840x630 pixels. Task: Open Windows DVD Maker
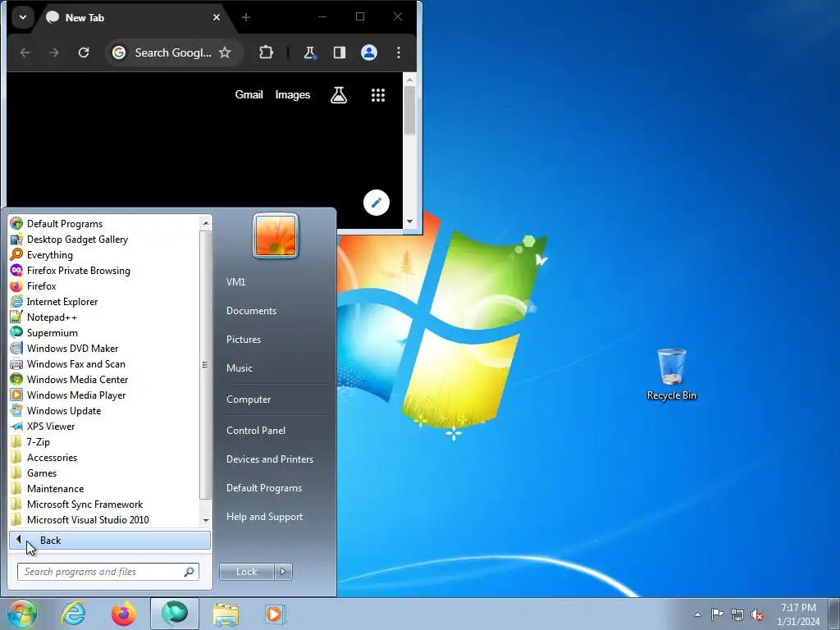click(x=104, y=348)
